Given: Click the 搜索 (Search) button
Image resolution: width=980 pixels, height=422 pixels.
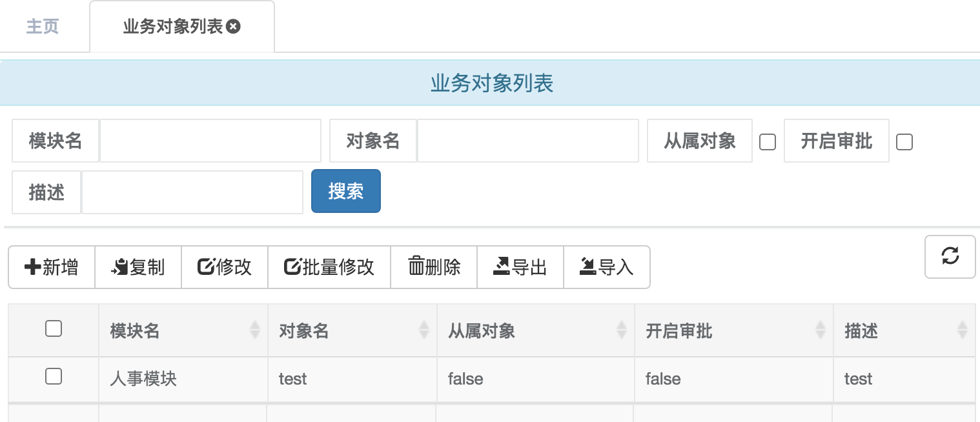Looking at the screenshot, I should pos(346,191).
